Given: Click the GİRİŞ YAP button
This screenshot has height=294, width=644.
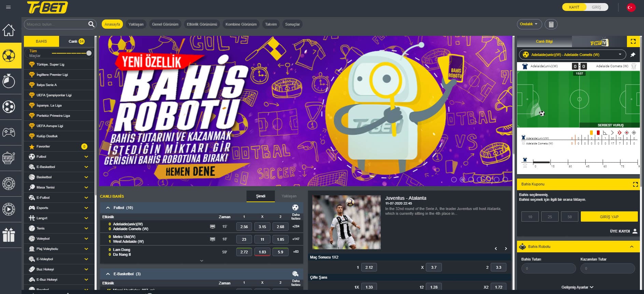Looking at the screenshot, I should (x=609, y=217).
